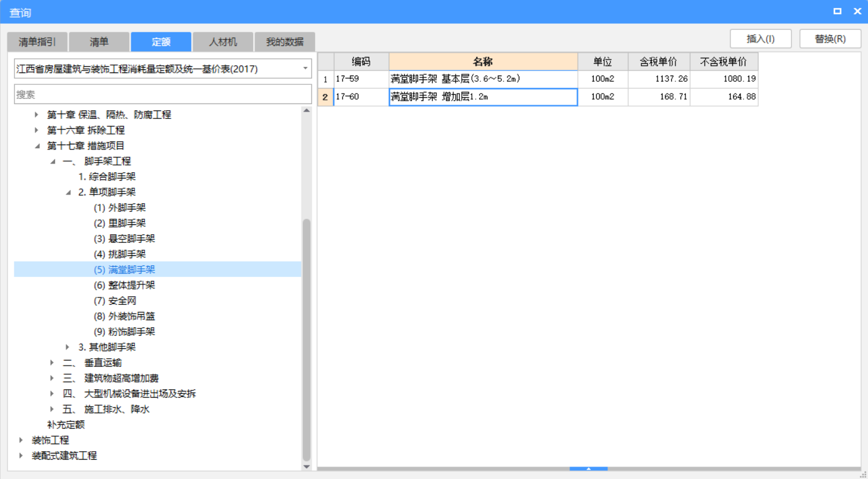The image size is (868, 479).
Task: Collapse 第十七章 措施项目 node
Action: click(37, 146)
